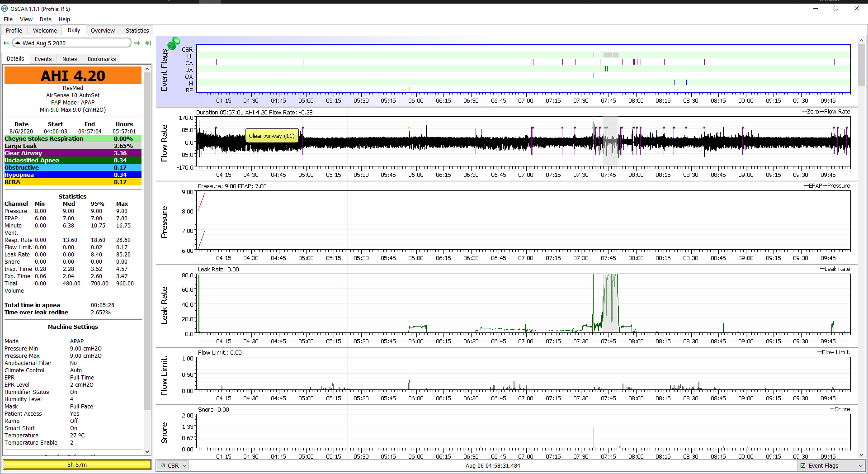Click the Flow Limit. graph title
Viewport: 868px width, 474px height.
164,375
